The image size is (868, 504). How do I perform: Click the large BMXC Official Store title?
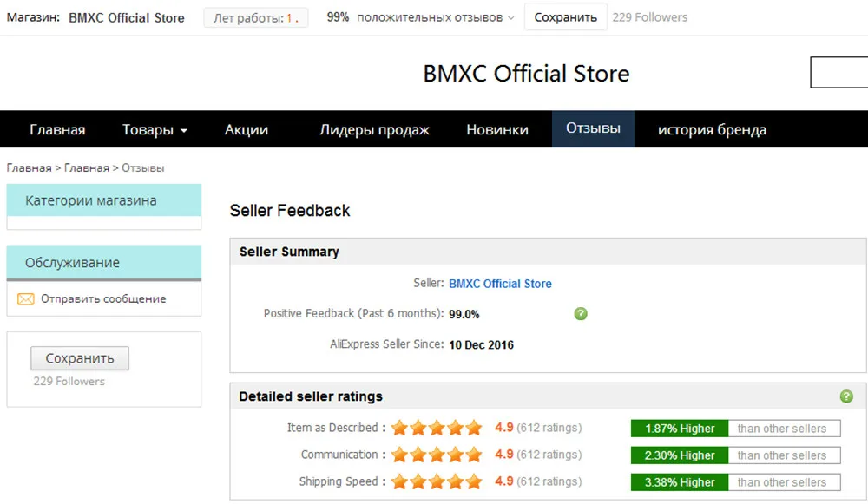coord(526,73)
